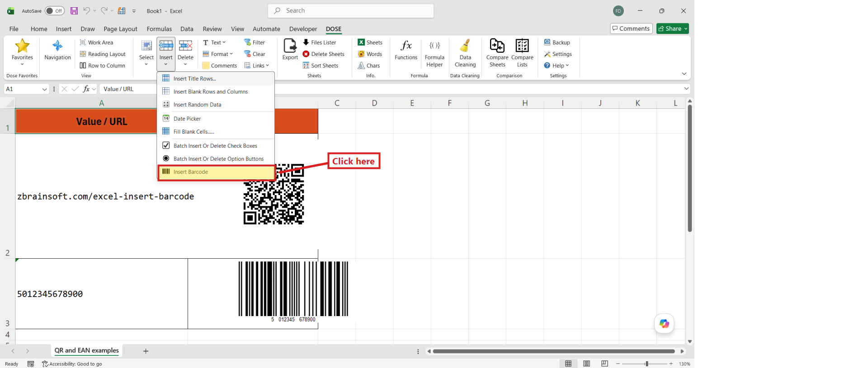The width and height of the screenshot is (868, 368).
Task: Choose Insert Title Rows menu item
Action: pos(216,79)
